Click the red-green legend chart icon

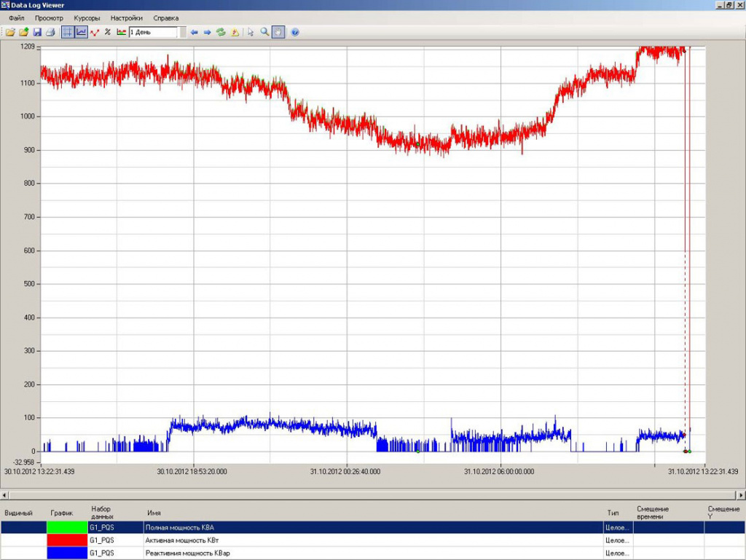click(122, 32)
